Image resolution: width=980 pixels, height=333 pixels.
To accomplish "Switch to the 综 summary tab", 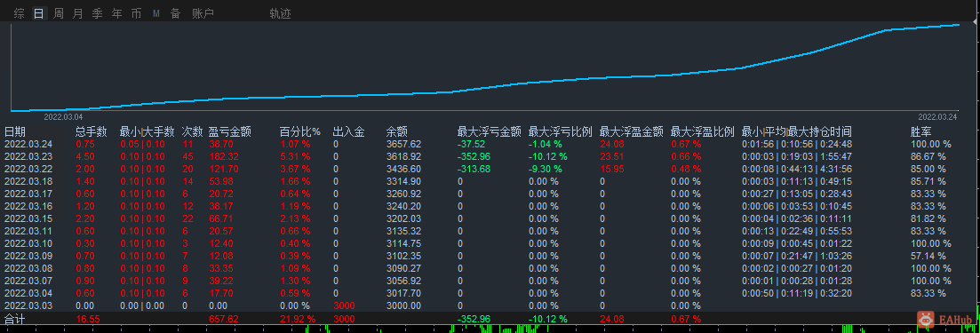I will (x=20, y=13).
